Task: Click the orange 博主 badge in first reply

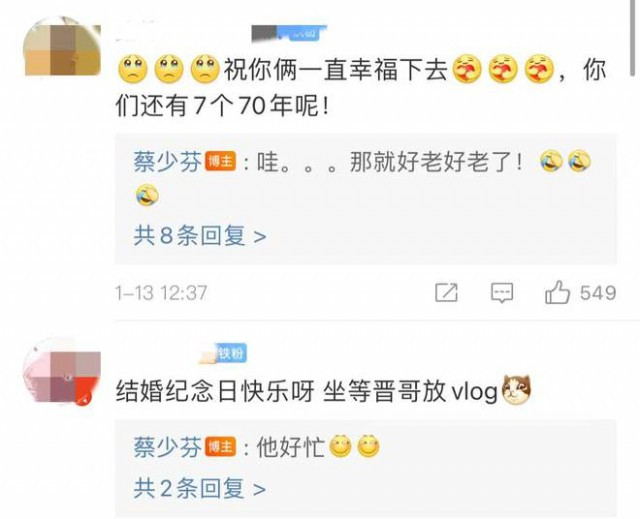Action: click(x=220, y=162)
